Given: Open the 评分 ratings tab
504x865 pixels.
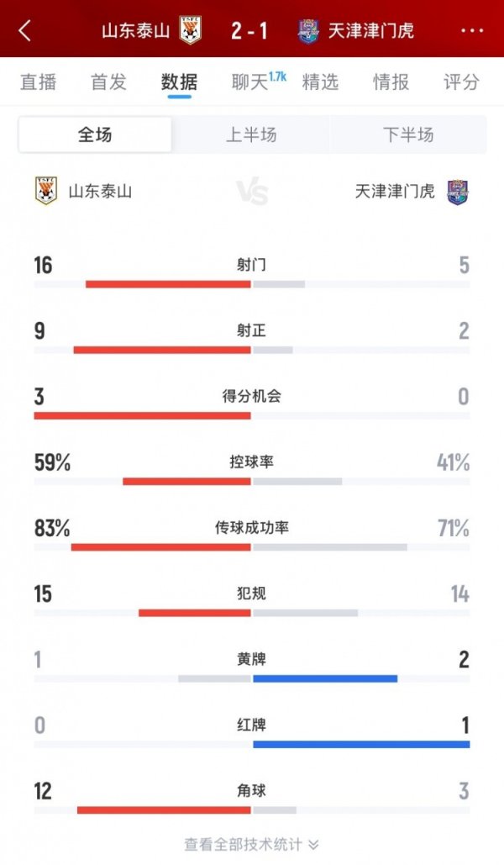Looking at the screenshot, I should tap(459, 83).
